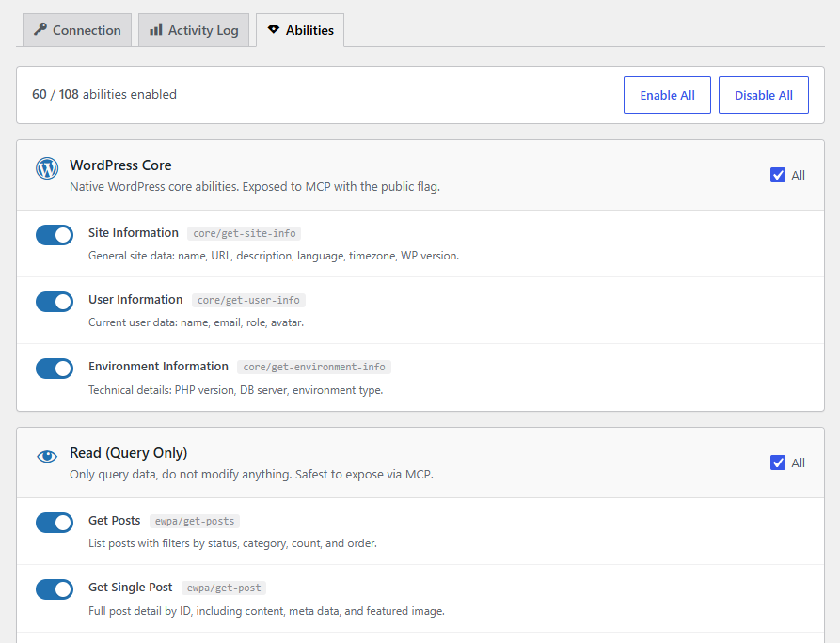Switch off the Get Posts ability
Viewport: 840px width, 643px height.
coord(55,523)
